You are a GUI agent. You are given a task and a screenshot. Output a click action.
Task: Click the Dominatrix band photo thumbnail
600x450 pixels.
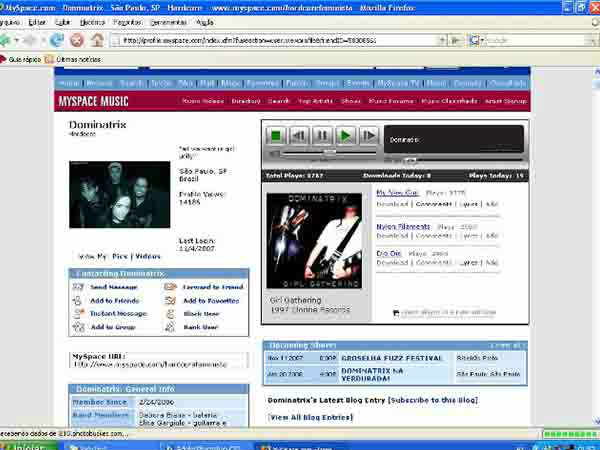click(120, 194)
